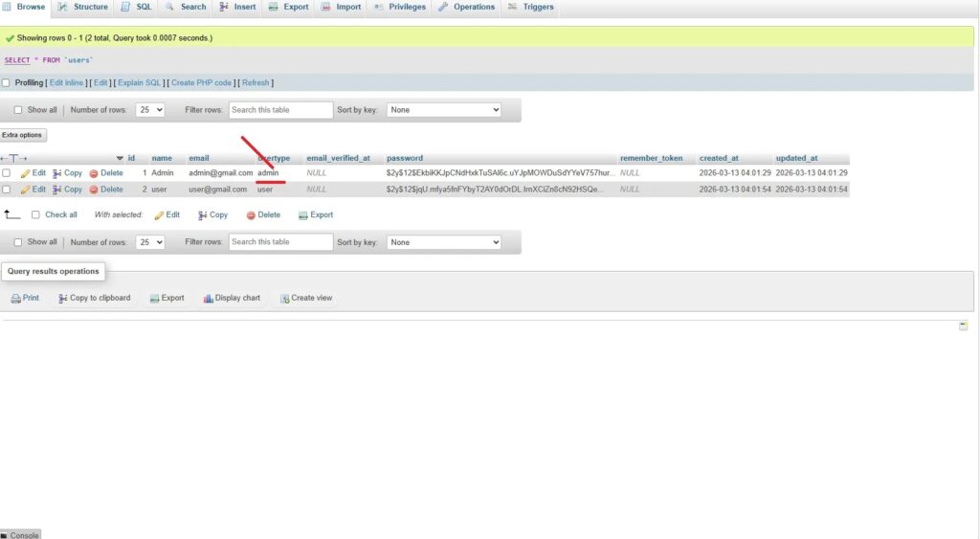Click the Create view icon
980x539 pixels.
284,298
